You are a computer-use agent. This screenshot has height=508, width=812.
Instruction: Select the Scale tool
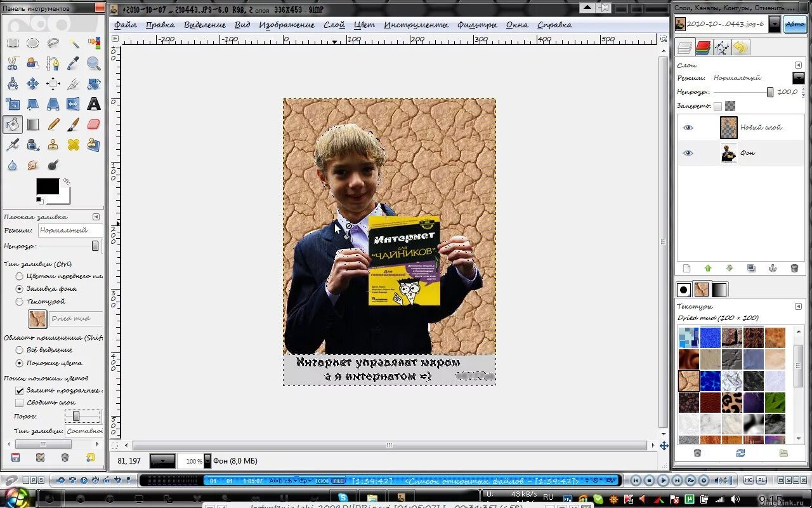coord(12,104)
